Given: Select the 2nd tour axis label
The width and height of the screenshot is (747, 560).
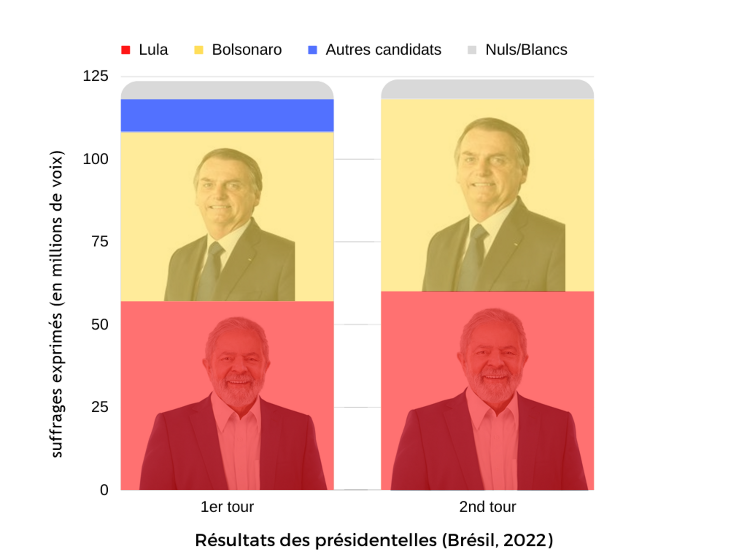Looking at the screenshot, I should 488,507.
